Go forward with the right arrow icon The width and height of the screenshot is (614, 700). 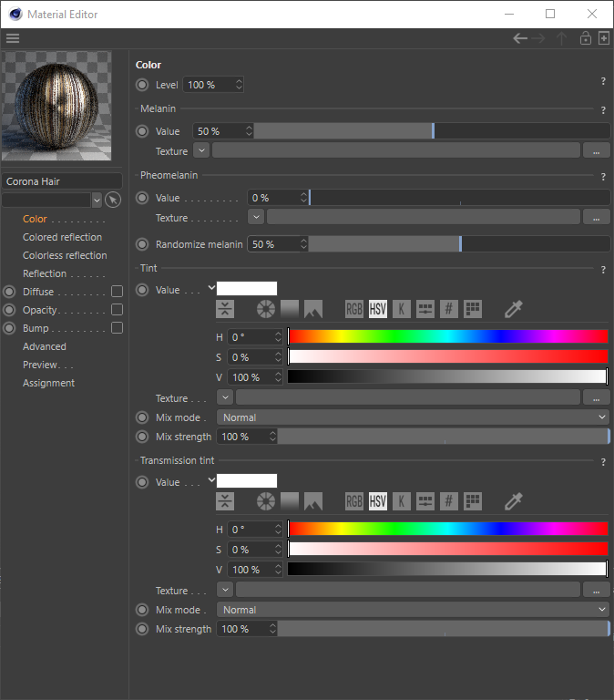point(538,38)
